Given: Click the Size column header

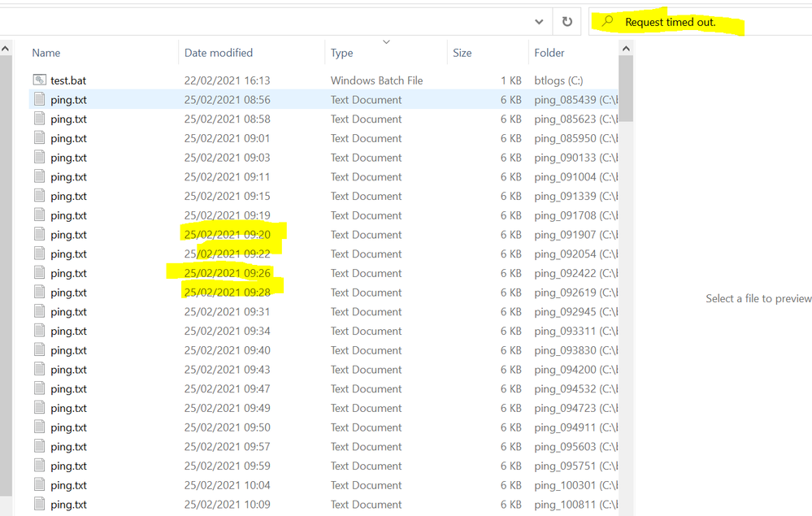Looking at the screenshot, I should coord(462,53).
